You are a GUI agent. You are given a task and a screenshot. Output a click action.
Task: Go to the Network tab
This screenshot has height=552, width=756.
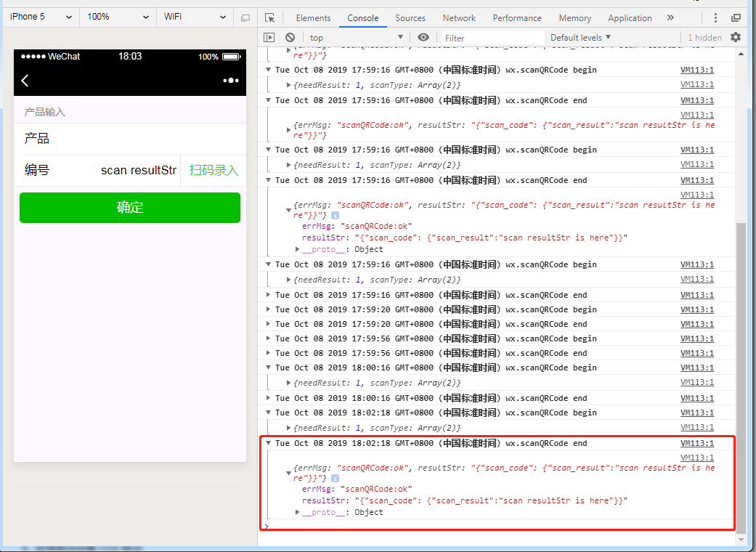pyautogui.click(x=459, y=18)
